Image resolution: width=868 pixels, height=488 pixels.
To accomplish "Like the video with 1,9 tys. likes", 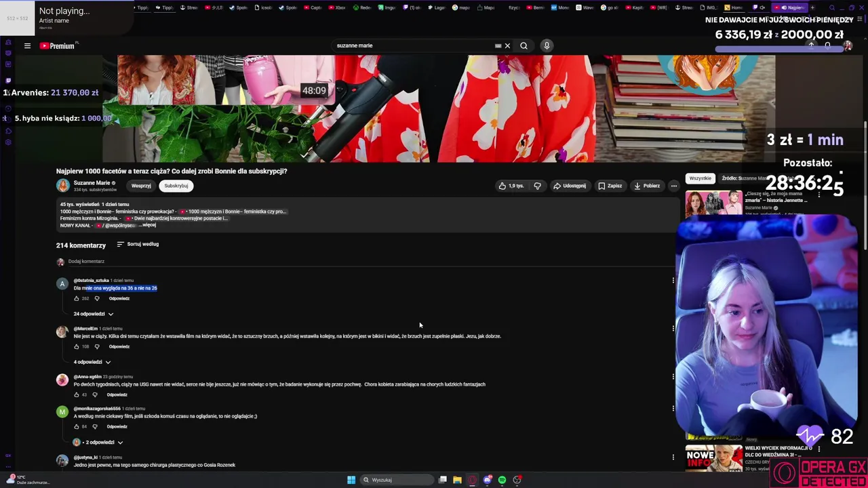I will tap(511, 186).
